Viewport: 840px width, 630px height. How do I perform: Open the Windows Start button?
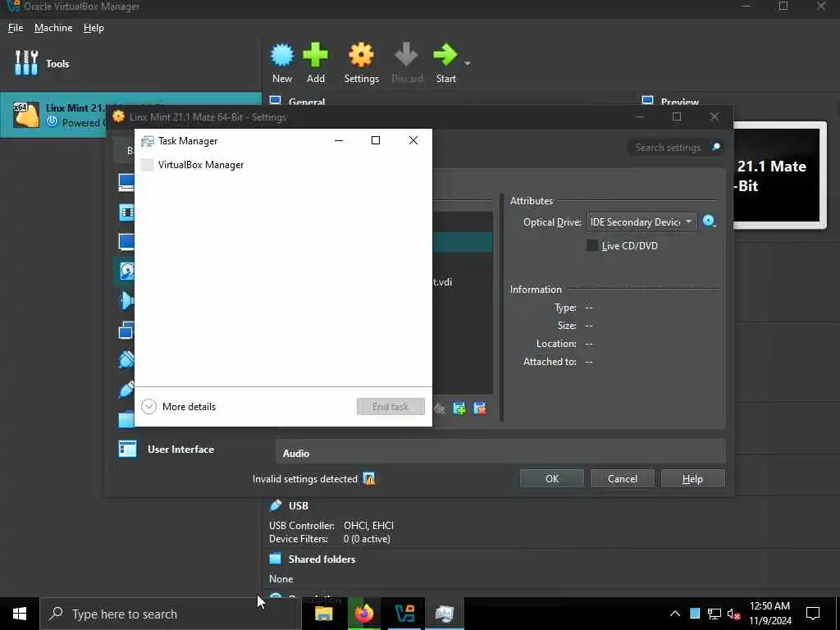[20, 614]
